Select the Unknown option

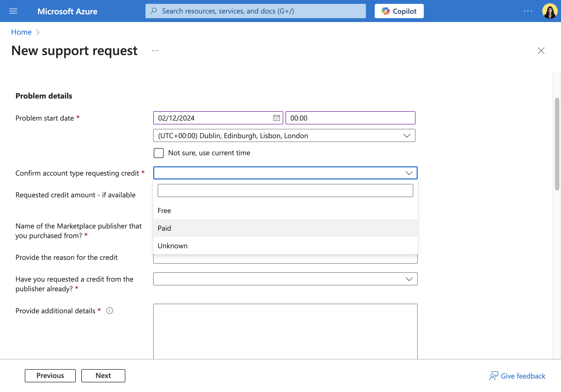(x=285, y=246)
